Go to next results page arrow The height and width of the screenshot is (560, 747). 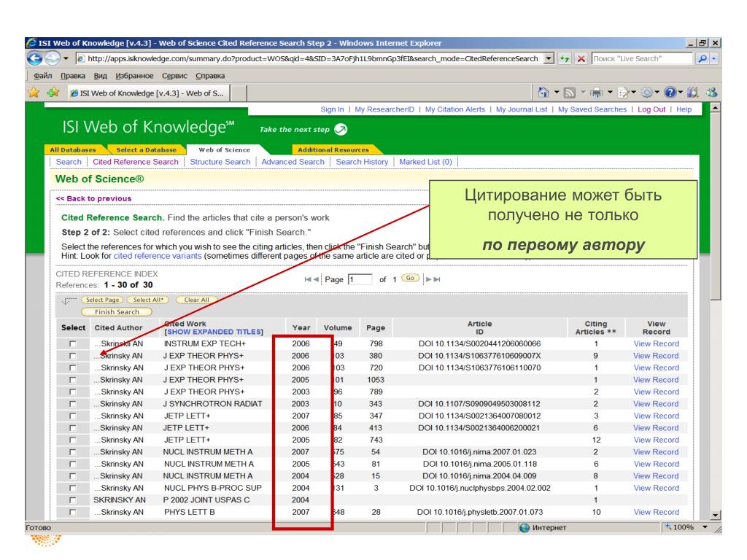pyautogui.click(x=429, y=279)
